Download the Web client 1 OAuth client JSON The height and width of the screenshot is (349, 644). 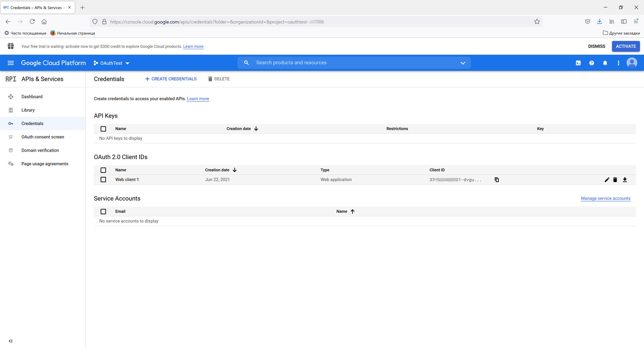click(625, 180)
